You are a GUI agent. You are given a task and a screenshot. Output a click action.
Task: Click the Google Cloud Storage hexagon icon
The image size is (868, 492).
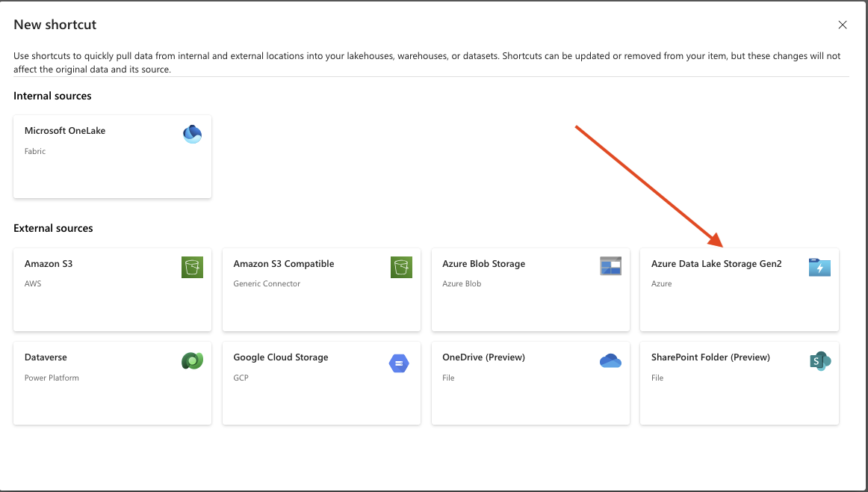click(x=399, y=363)
